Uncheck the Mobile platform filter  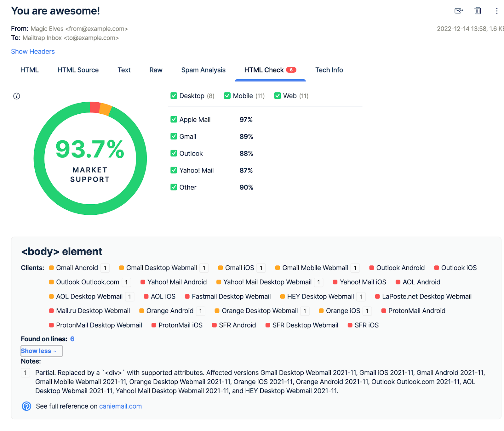pyautogui.click(x=227, y=96)
